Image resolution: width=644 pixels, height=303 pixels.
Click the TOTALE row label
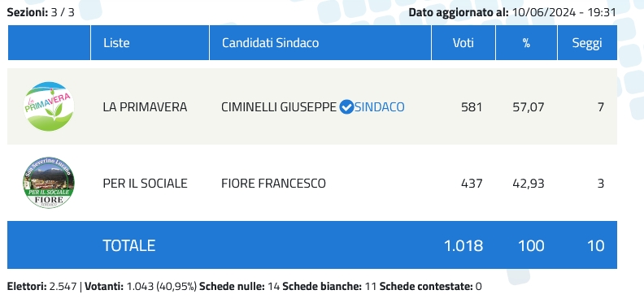coord(129,245)
